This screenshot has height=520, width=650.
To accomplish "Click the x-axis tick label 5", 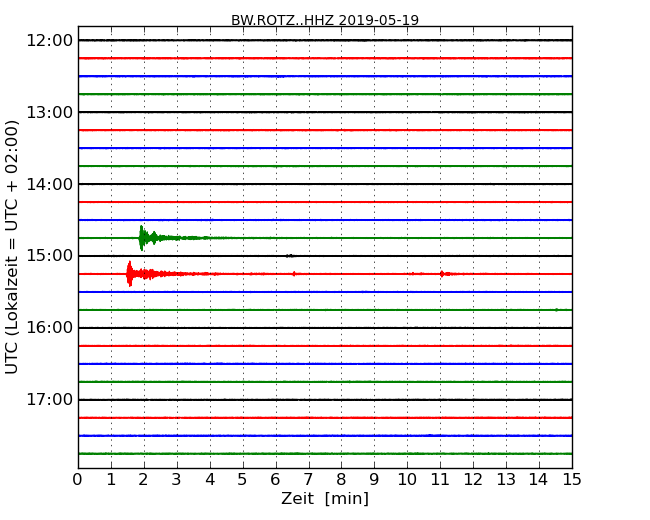I will tap(243, 480).
